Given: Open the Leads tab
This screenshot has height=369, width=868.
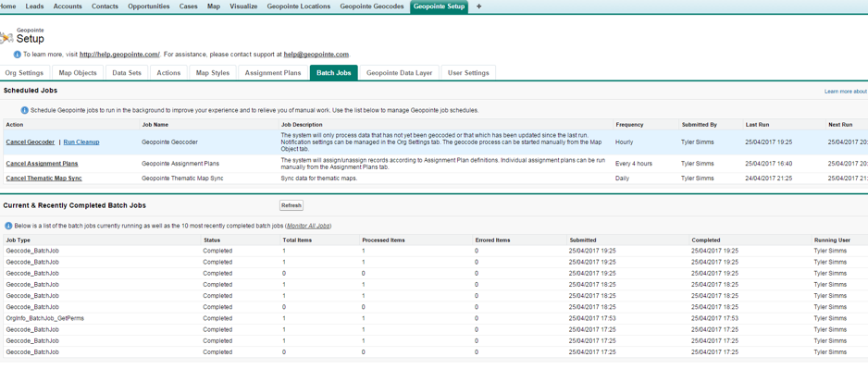Looking at the screenshot, I should point(35,6).
